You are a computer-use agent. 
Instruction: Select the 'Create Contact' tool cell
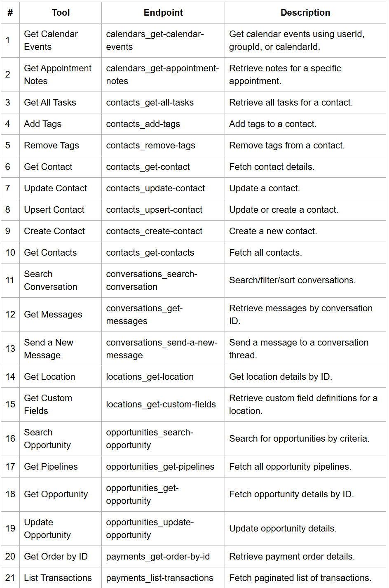coord(54,231)
